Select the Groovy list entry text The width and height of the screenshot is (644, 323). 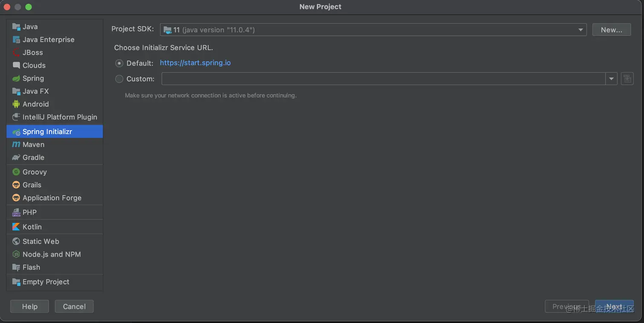[34, 172]
